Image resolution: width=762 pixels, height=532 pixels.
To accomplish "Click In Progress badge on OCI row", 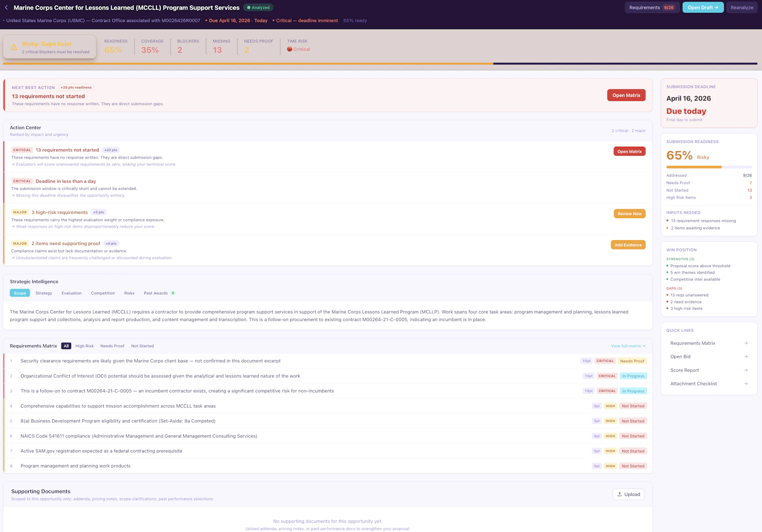I will point(633,376).
